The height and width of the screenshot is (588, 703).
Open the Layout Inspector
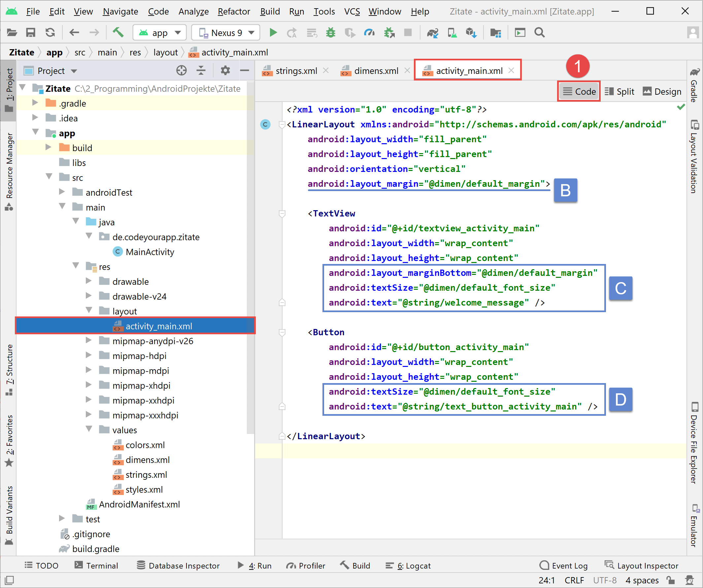pos(642,566)
